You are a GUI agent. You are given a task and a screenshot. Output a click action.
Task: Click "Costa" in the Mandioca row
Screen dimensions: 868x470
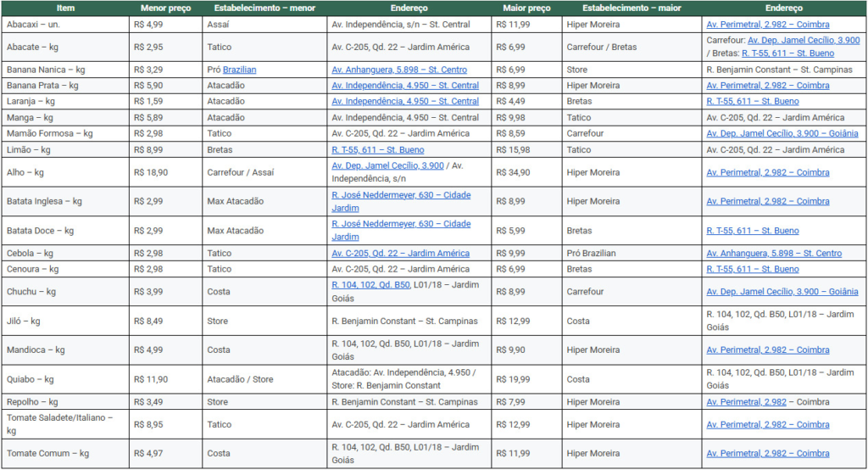[x=219, y=350]
